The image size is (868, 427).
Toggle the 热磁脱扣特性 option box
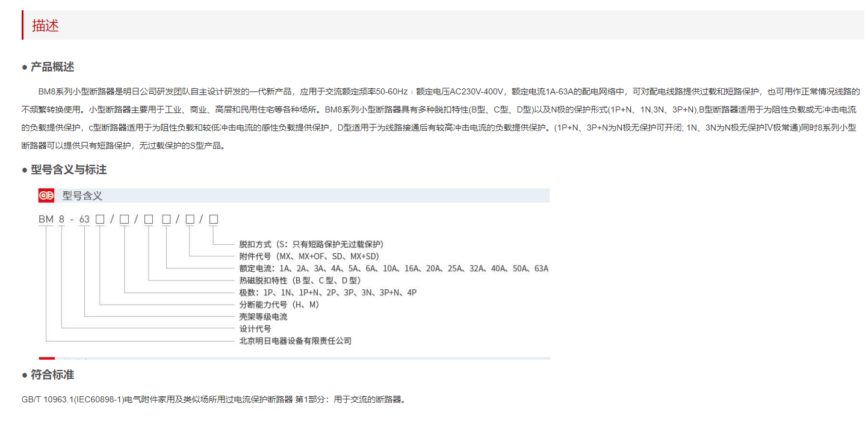pos(148,219)
